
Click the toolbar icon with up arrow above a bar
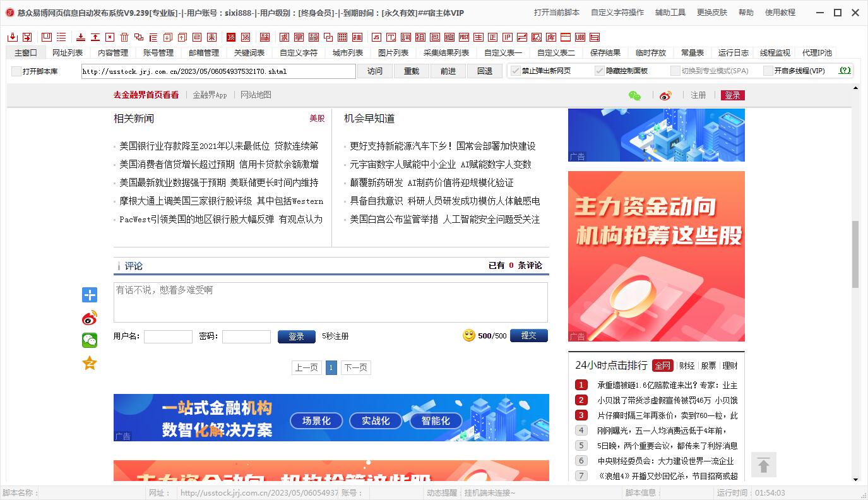coord(95,37)
